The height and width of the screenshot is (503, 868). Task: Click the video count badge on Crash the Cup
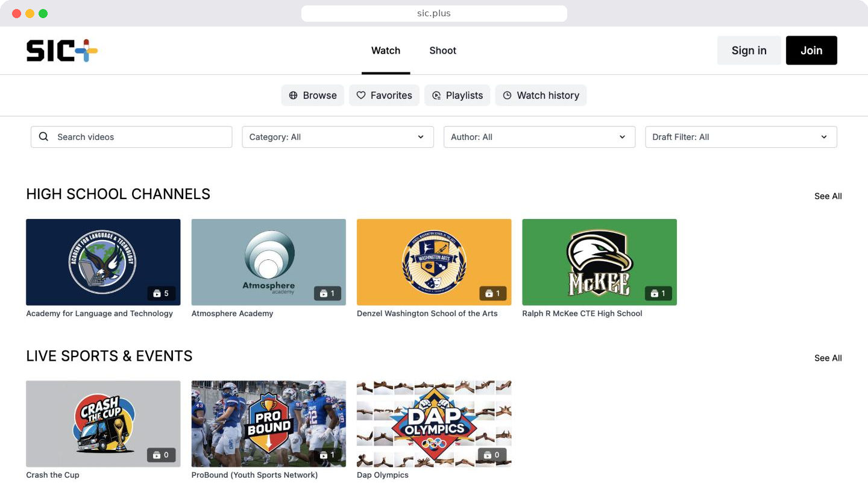[162, 455]
